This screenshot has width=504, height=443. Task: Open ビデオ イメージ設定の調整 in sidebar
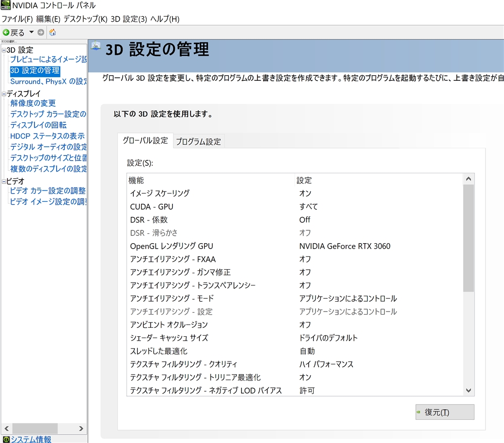48,202
